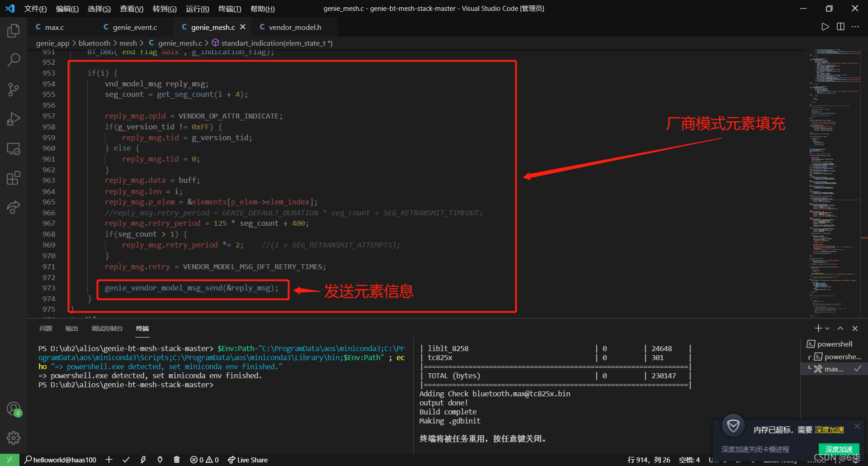Screen dimensions: 868x466
Task: Open the editor More Actions ellipsis
Action: pyautogui.click(x=855, y=27)
